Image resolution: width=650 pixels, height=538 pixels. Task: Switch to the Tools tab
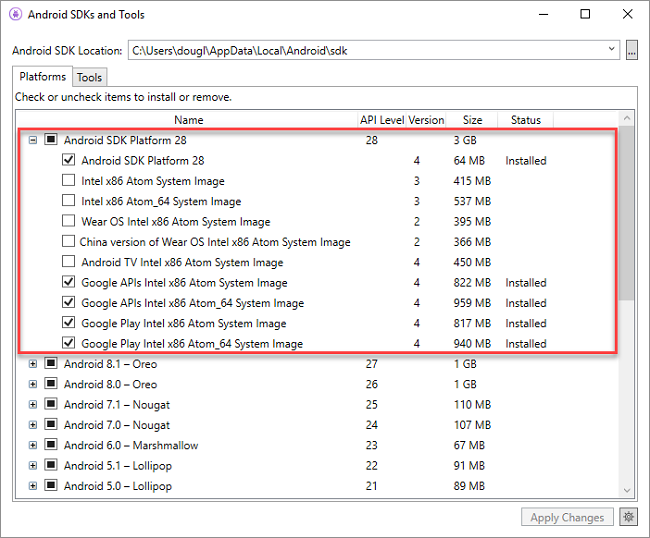pos(89,78)
